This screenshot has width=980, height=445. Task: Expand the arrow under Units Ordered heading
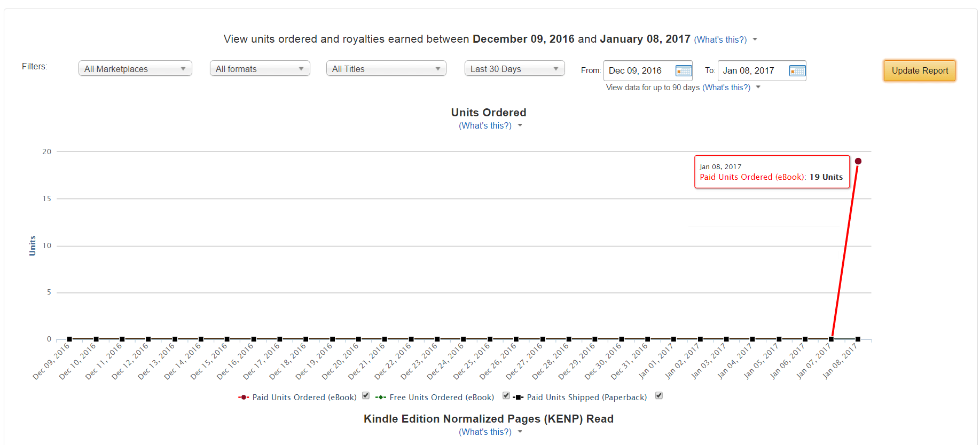[x=520, y=126]
